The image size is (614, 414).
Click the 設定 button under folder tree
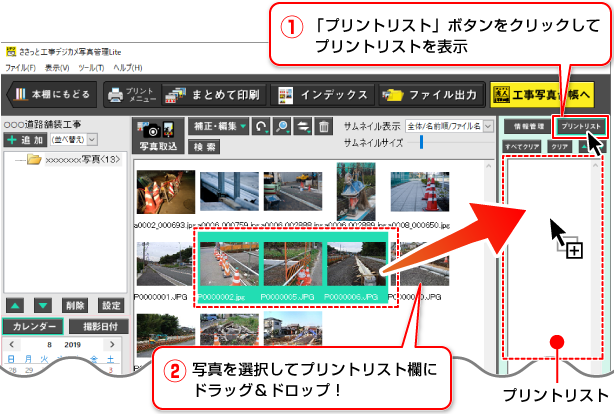111,306
